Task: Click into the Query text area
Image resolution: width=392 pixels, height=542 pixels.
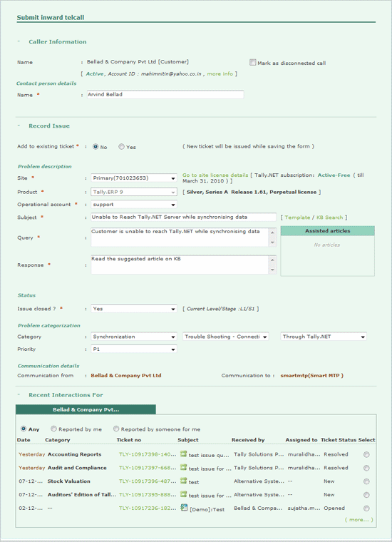Action: click(180, 237)
